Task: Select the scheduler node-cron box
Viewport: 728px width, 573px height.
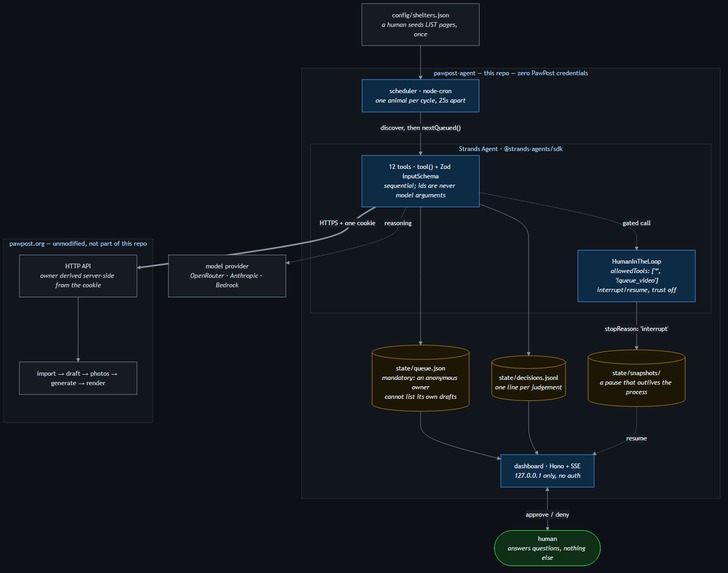Action: pyautogui.click(x=420, y=96)
